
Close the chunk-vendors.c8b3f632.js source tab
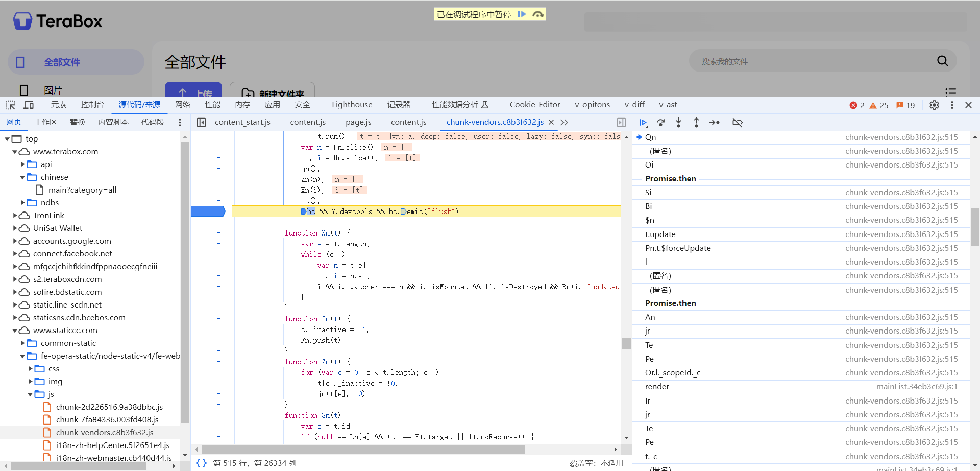click(551, 122)
